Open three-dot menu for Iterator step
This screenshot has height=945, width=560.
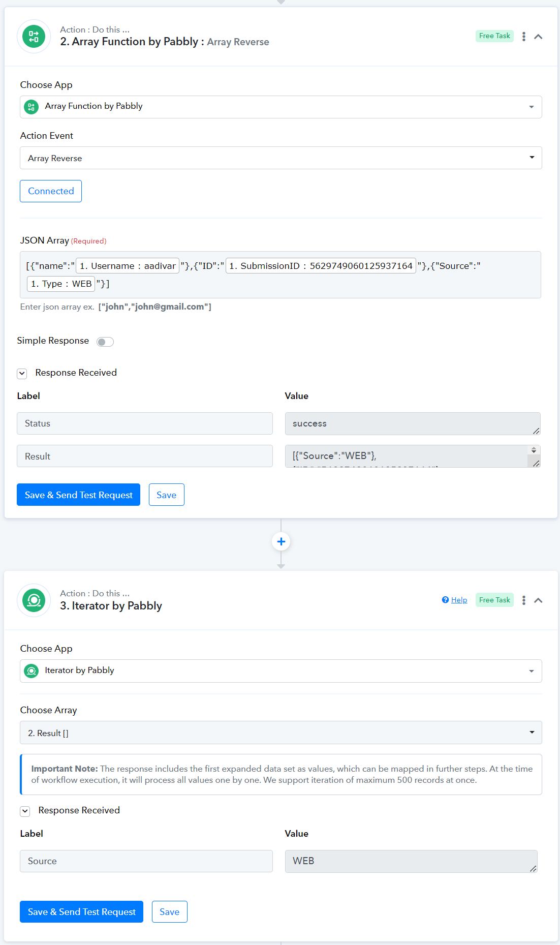523,600
